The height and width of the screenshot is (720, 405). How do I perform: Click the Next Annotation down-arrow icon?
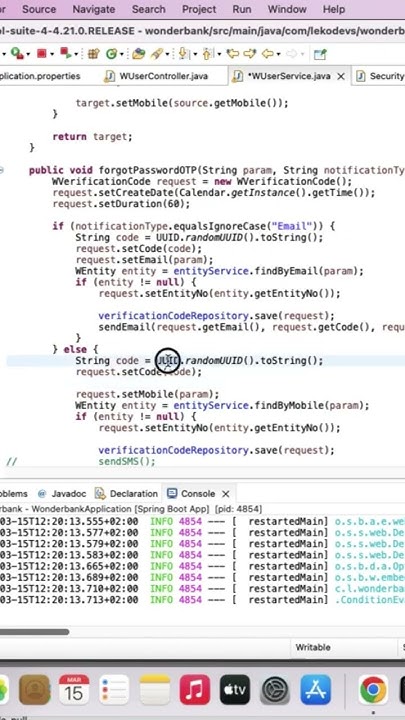184,54
